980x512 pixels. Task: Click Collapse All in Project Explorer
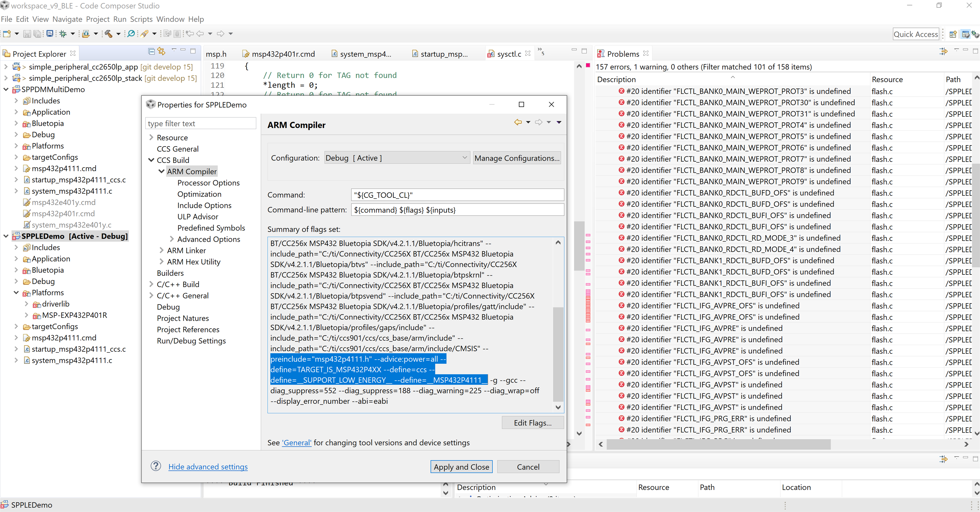tap(151, 51)
